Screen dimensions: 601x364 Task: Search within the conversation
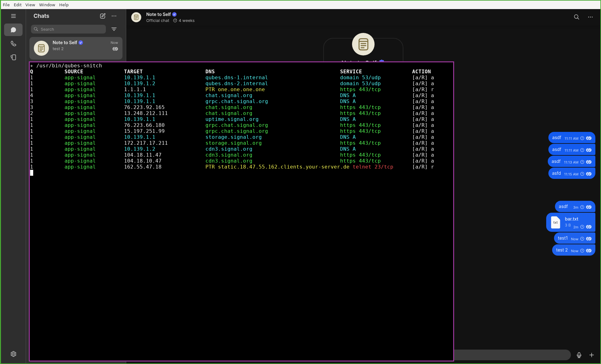(577, 17)
